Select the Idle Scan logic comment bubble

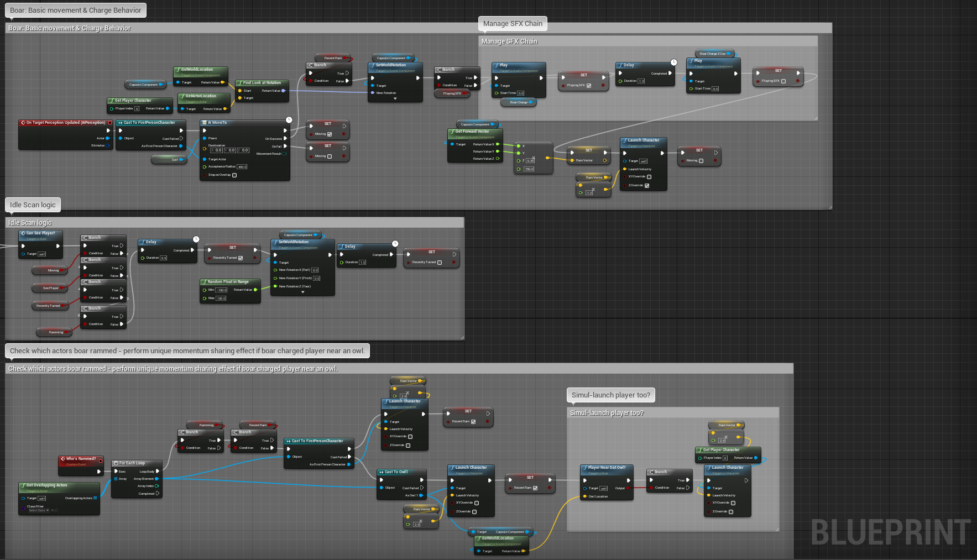33,205
